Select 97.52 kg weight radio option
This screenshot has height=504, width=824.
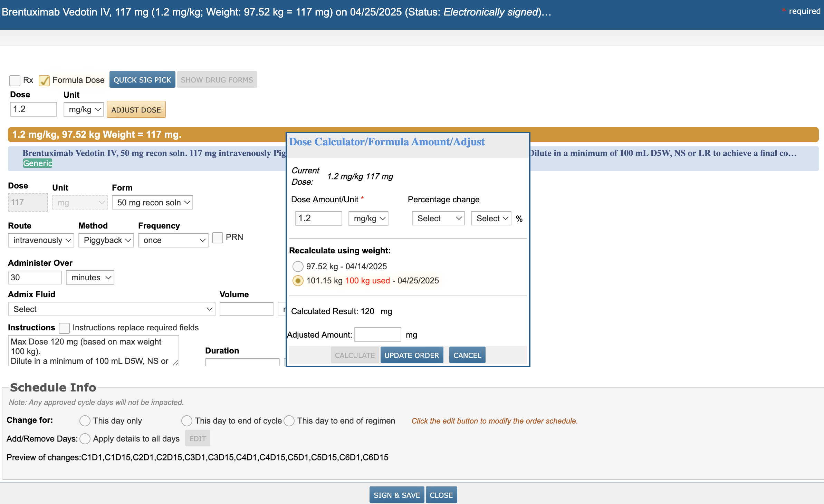point(298,266)
